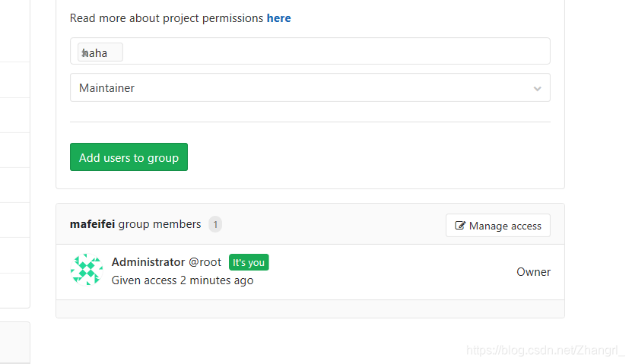This screenshot has height=364, width=632.
Task: Click the "group members" header text
Action: click(160, 224)
